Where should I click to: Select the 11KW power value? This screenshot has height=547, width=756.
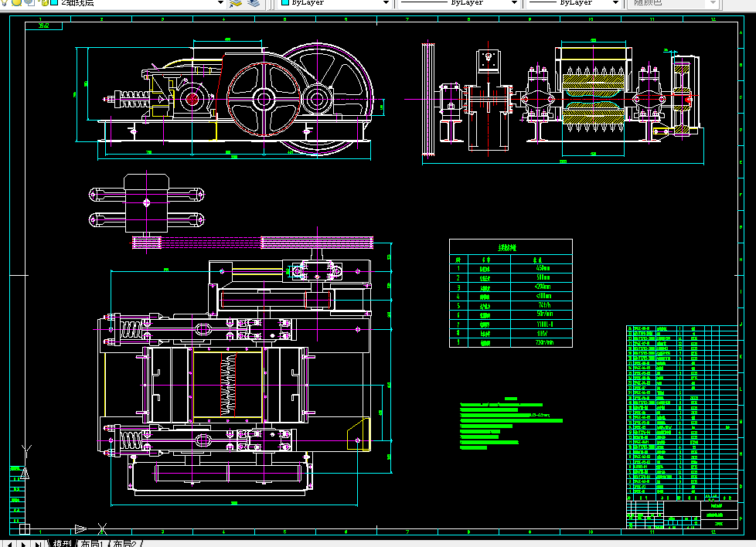point(542,333)
